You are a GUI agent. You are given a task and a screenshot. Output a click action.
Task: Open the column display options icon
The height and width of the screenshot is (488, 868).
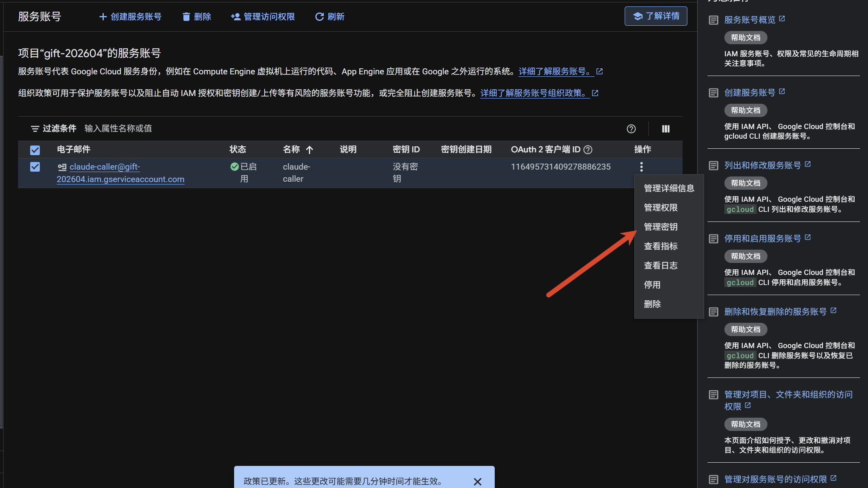pyautogui.click(x=666, y=129)
